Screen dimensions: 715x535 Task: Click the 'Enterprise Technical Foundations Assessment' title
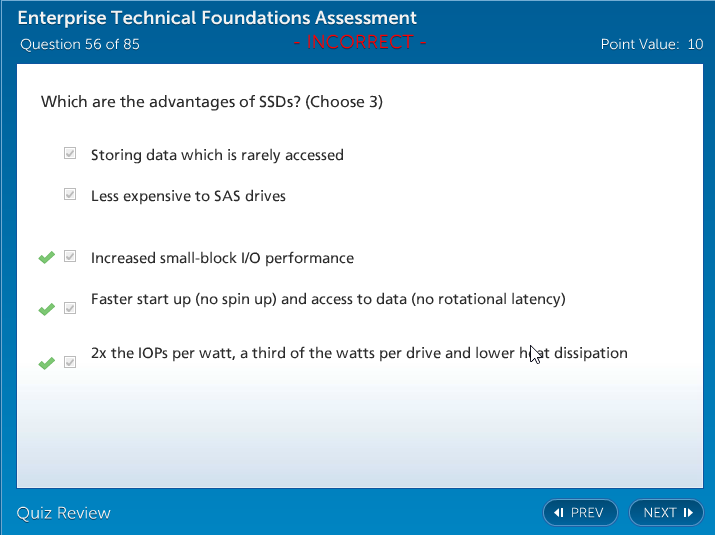coord(218,18)
